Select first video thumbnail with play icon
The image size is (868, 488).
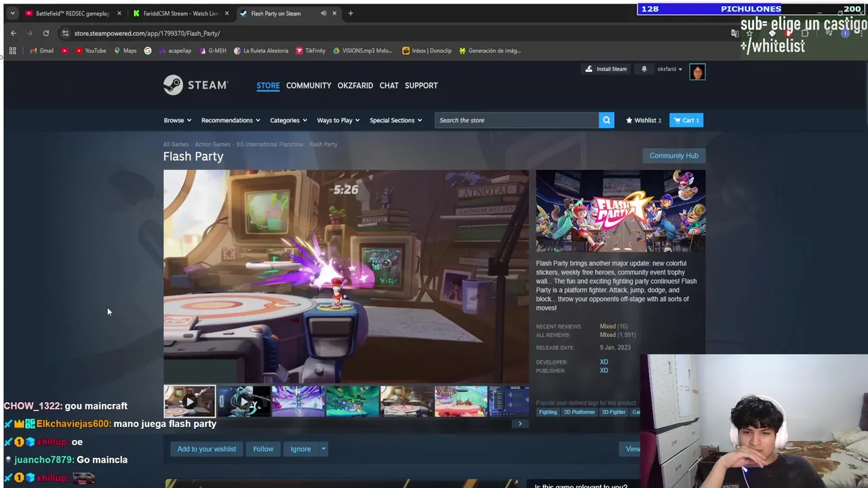point(189,401)
